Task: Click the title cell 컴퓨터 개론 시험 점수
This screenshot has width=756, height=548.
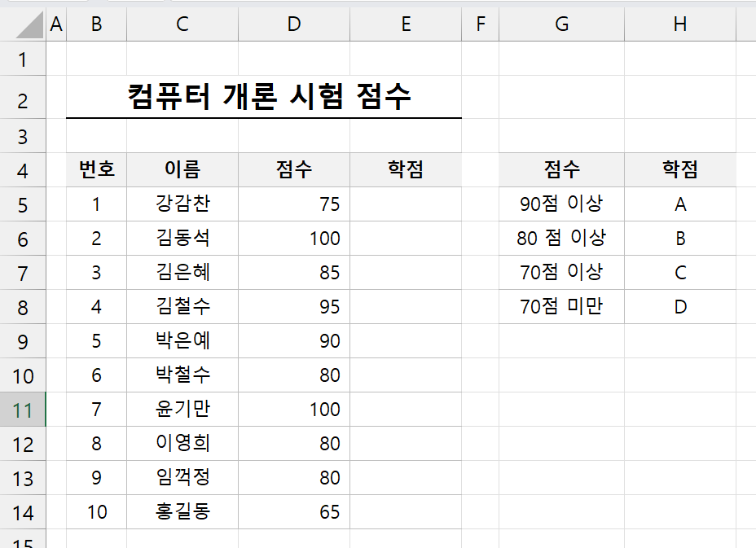Action: tap(264, 97)
